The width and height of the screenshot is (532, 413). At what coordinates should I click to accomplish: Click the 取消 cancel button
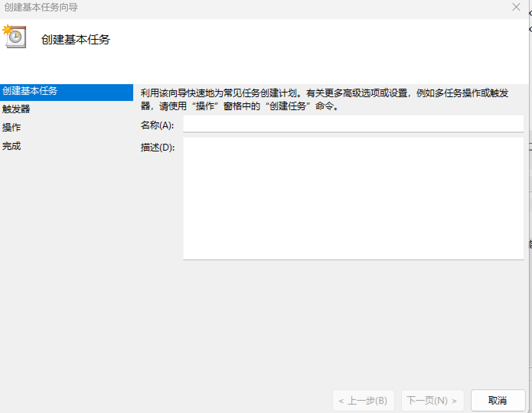[498, 400]
